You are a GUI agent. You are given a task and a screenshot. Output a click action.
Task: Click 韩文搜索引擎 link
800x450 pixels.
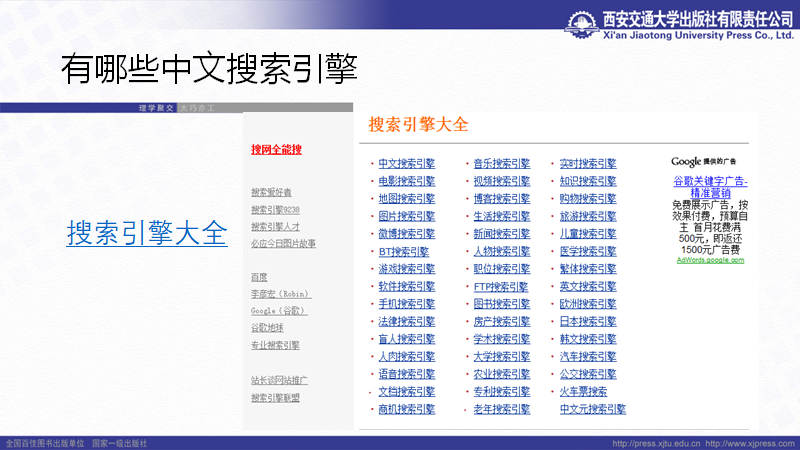pyautogui.click(x=588, y=339)
